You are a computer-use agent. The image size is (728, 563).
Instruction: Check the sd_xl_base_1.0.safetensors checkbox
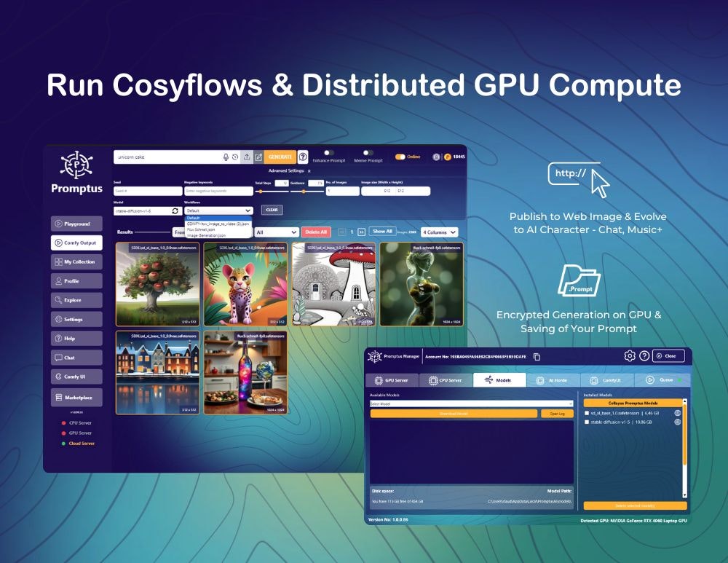click(x=587, y=413)
